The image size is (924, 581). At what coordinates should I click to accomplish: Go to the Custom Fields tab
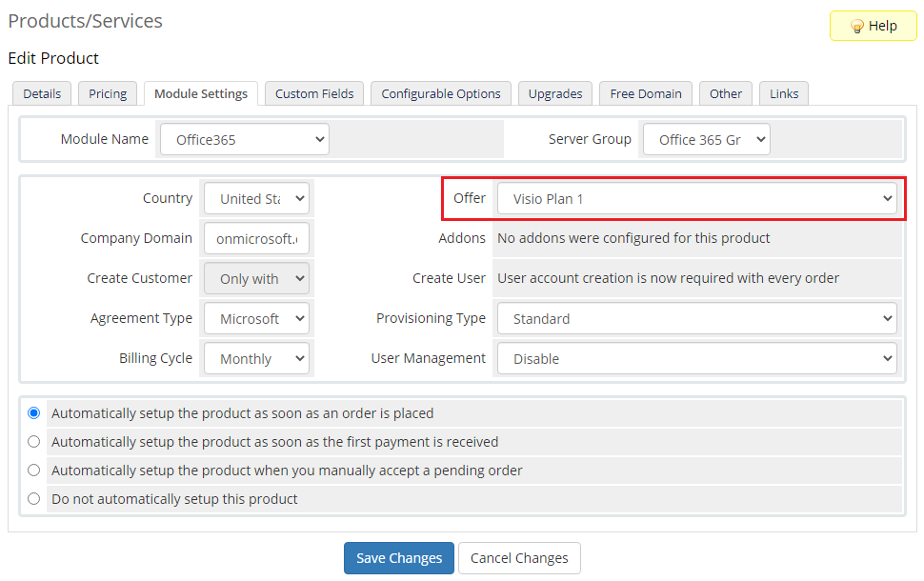(x=314, y=93)
